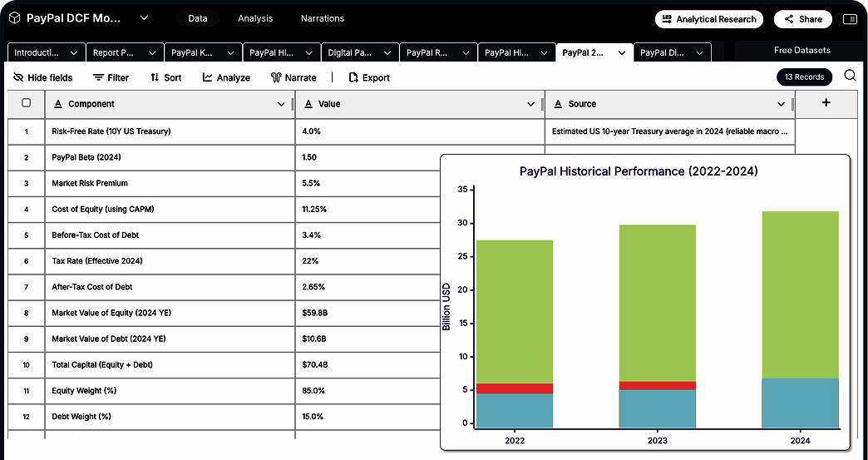Click the 11.25% value cell

pyautogui.click(x=367, y=210)
